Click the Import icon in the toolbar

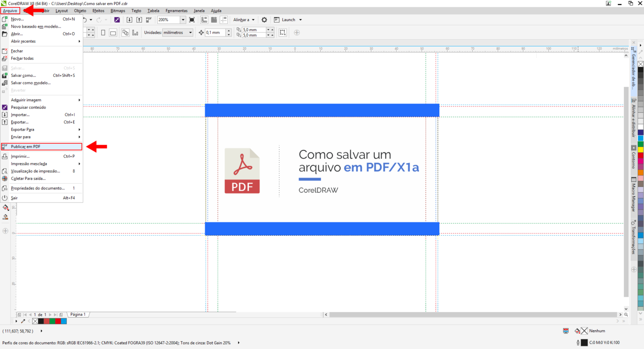[x=129, y=20]
